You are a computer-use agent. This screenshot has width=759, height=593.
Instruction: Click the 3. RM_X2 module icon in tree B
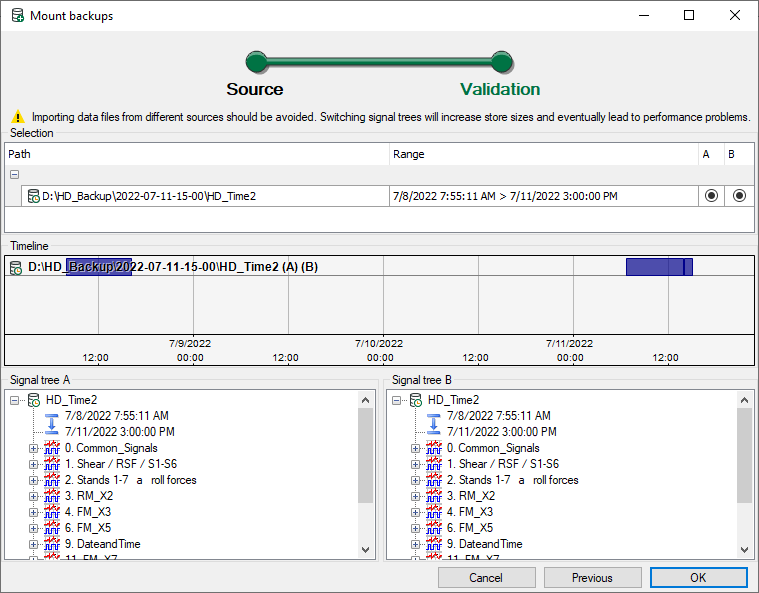[x=434, y=496]
